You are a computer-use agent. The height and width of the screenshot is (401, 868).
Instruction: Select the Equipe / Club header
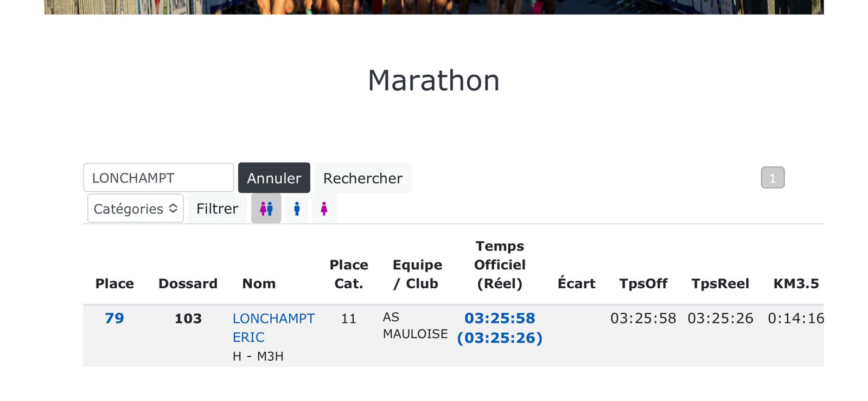(417, 274)
